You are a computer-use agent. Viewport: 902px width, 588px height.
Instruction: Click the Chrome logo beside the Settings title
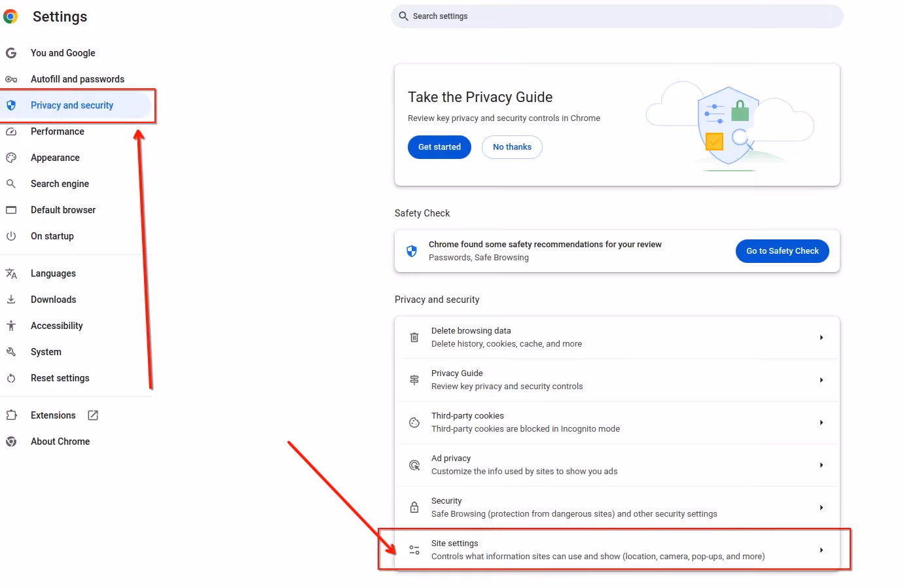pyautogui.click(x=10, y=16)
